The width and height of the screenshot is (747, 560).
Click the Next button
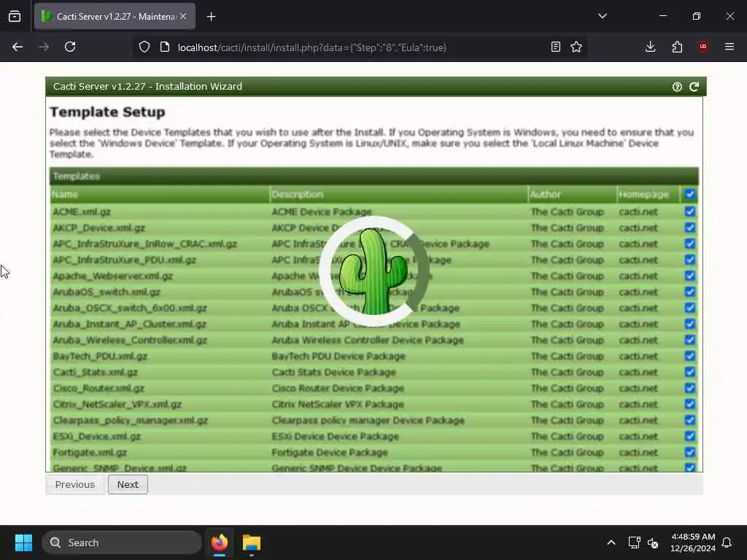(x=128, y=484)
